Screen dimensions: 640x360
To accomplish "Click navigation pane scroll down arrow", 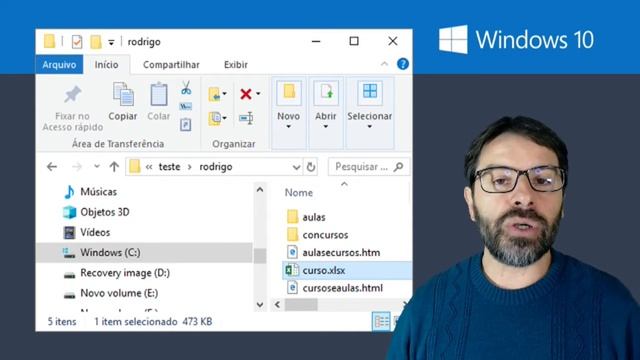I will point(260,304).
